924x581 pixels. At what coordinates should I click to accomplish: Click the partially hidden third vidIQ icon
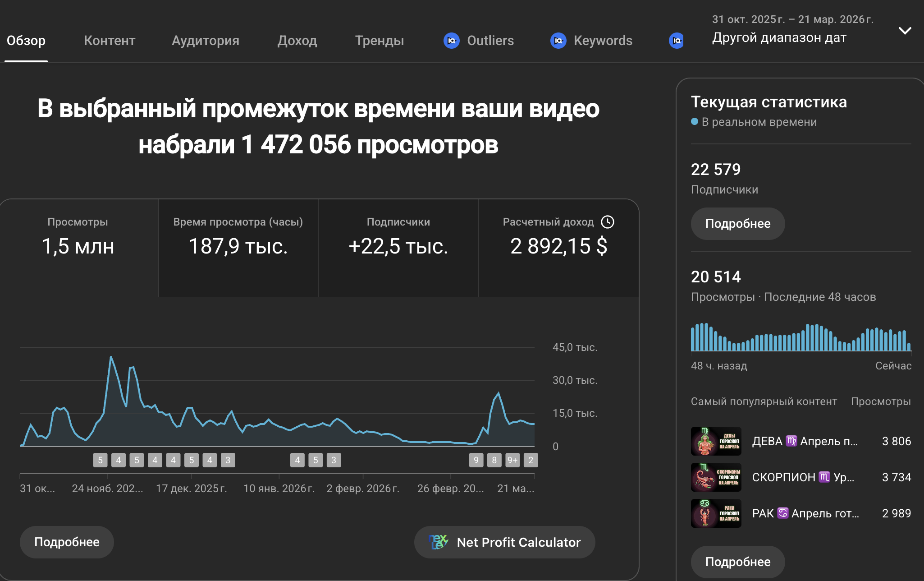tap(676, 41)
